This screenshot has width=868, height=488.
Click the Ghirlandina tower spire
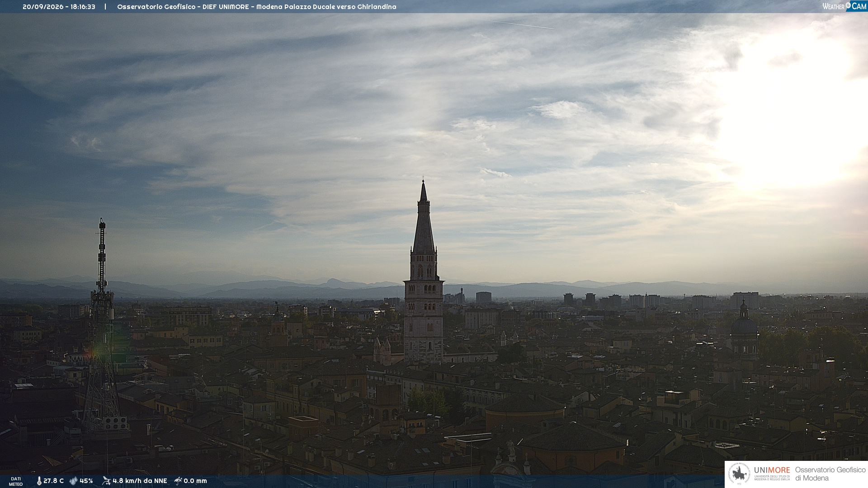click(424, 216)
